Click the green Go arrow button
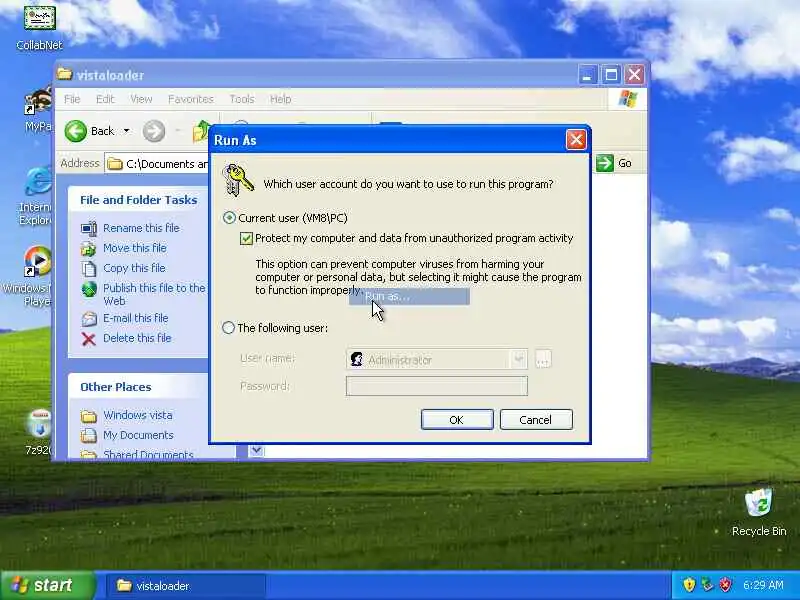The image size is (800, 600). pyautogui.click(x=605, y=163)
